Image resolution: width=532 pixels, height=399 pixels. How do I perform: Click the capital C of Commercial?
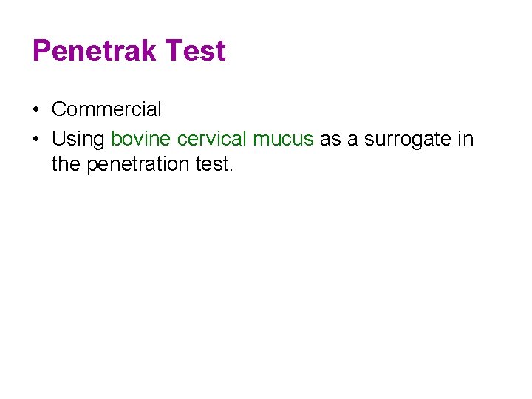(x=58, y=109)
